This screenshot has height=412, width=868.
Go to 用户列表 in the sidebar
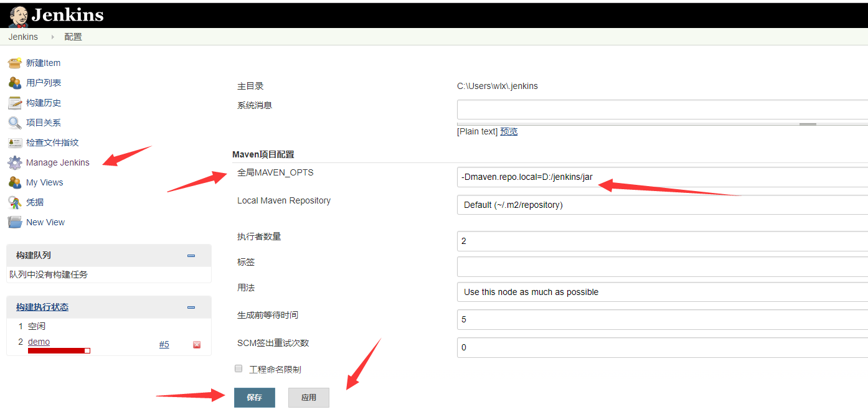point(44,83)
